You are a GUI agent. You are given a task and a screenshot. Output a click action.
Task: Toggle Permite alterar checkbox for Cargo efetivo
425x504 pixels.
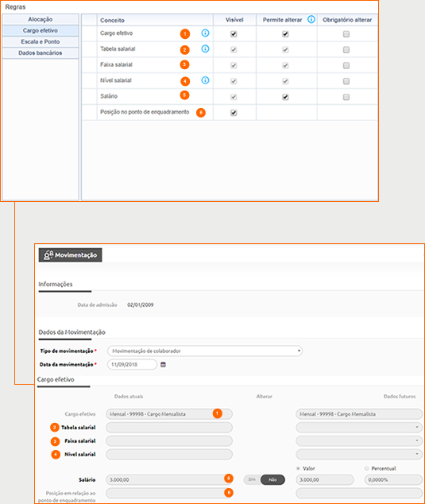(x=285, y=34)
